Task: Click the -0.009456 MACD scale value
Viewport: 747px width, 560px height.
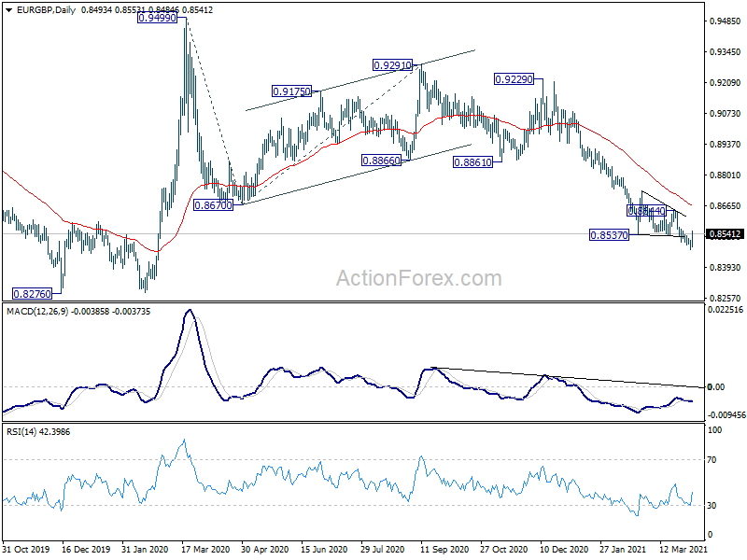Action: click(726, 415)
